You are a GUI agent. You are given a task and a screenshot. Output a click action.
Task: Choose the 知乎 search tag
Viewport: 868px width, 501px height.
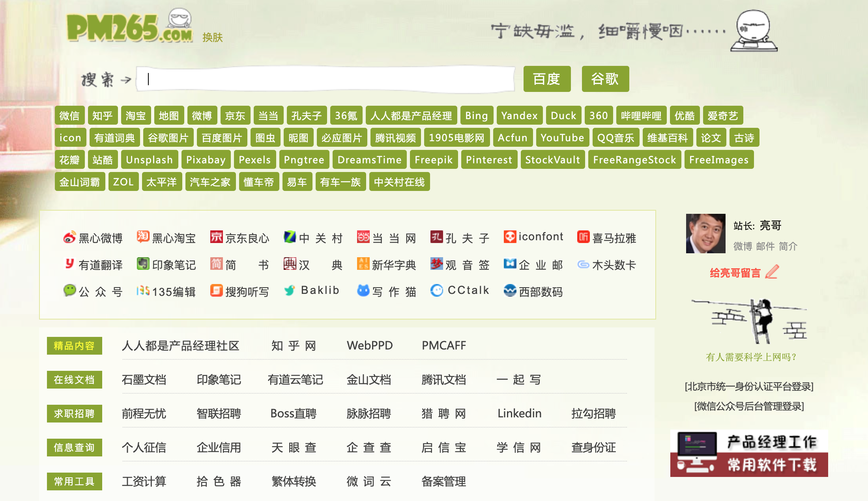(x=103, y=116)
